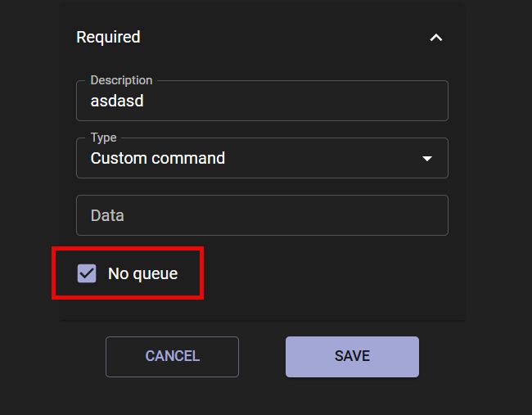Focus the Description text field
The image size is (532, 415).
tap(262, 101)
